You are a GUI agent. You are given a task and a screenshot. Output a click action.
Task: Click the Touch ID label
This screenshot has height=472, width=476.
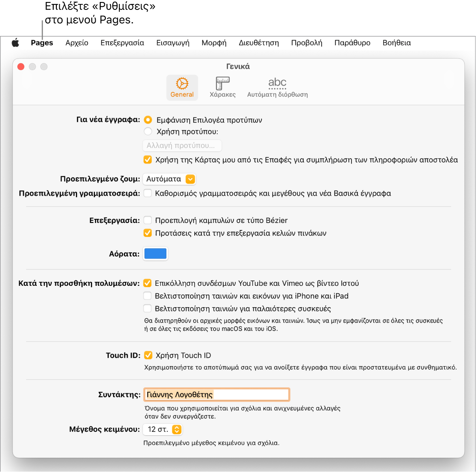point(123,355)
